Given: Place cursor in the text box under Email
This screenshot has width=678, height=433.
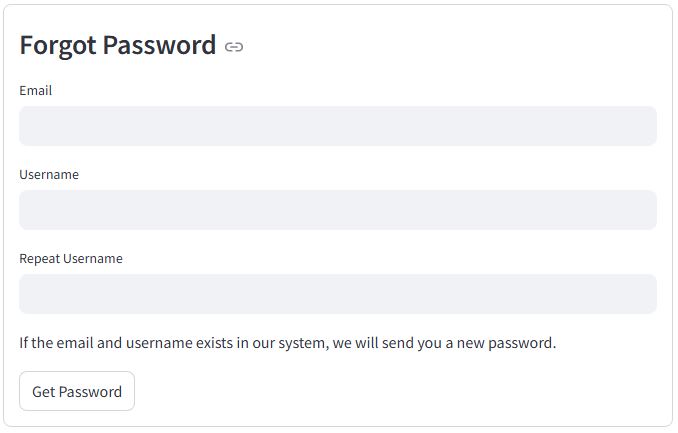Looking at the screenshot, I should pyautogui.click(x=338, y=126).
